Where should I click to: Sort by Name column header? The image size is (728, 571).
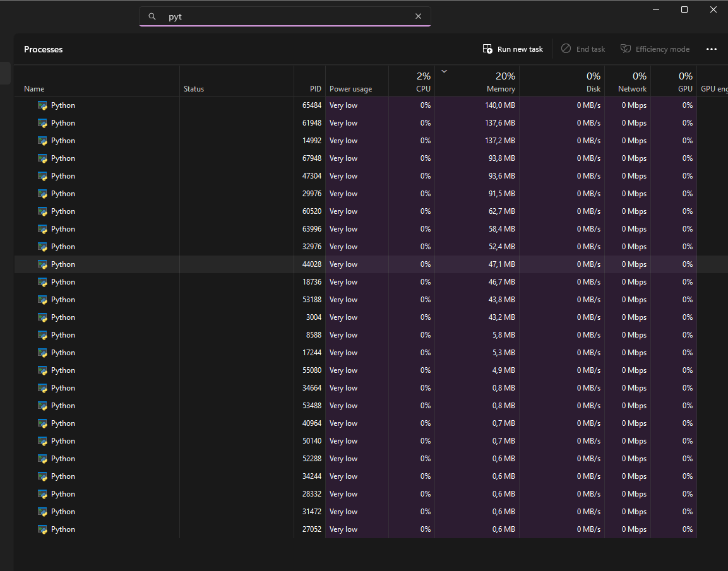[34, 89]
